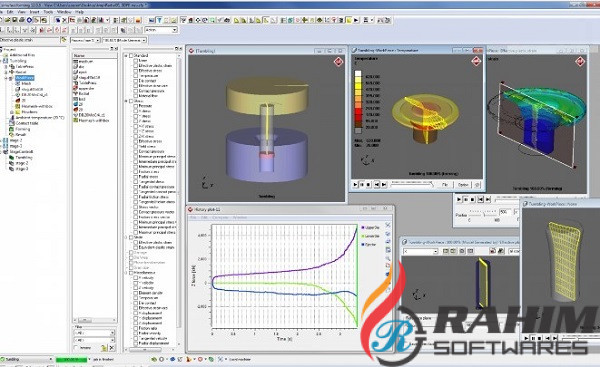This screenshot has height=367, width=600.
Task: Check the Standard group checkbox
Action: [x=131, y=55]
